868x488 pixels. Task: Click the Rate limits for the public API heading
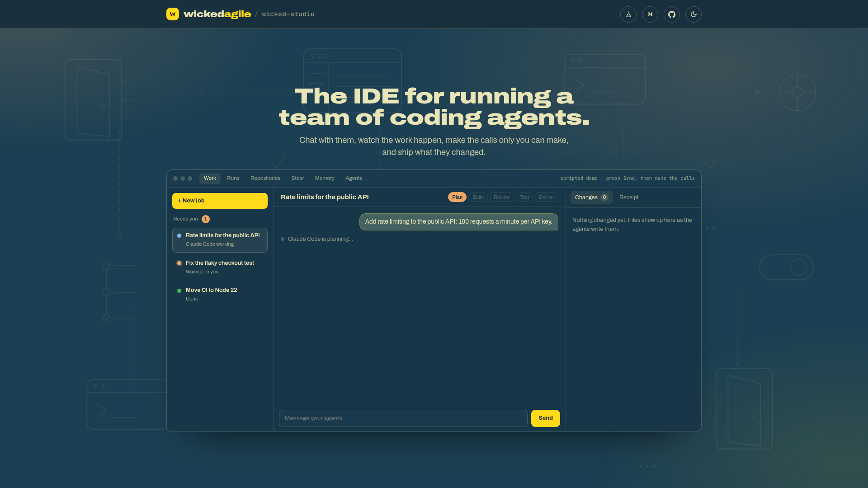click(324, 197)
